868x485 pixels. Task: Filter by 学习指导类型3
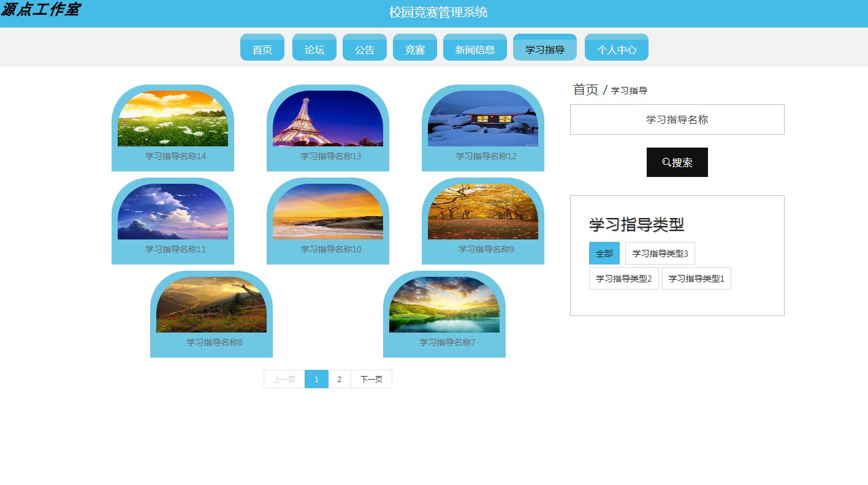[660, 253]
